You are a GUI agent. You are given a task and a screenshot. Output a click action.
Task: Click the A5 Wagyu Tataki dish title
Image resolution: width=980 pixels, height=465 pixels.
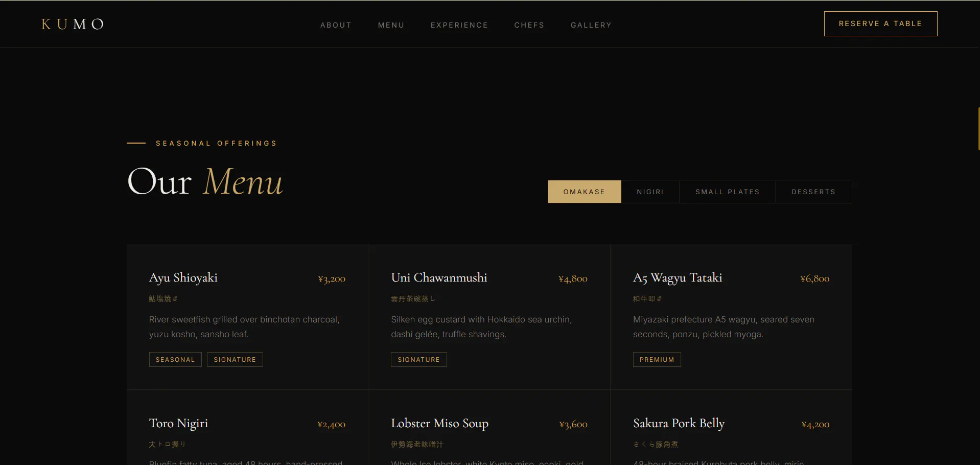pyautogui.click(x=678, y=277)
